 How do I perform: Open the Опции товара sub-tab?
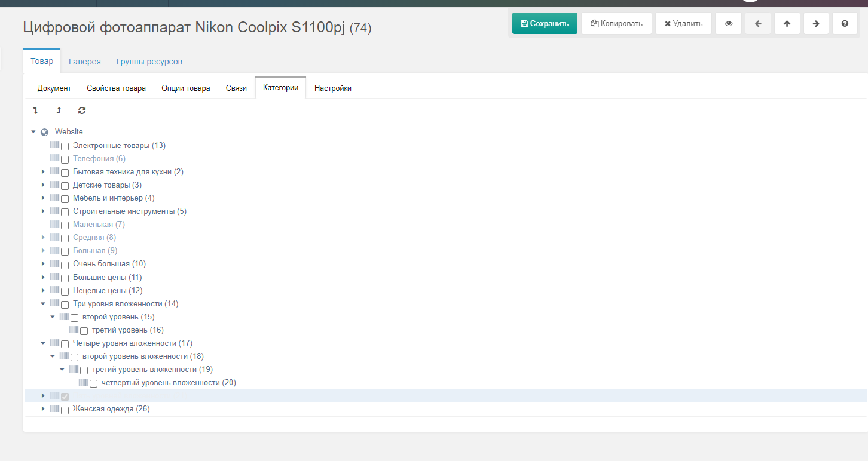[186, 88]
